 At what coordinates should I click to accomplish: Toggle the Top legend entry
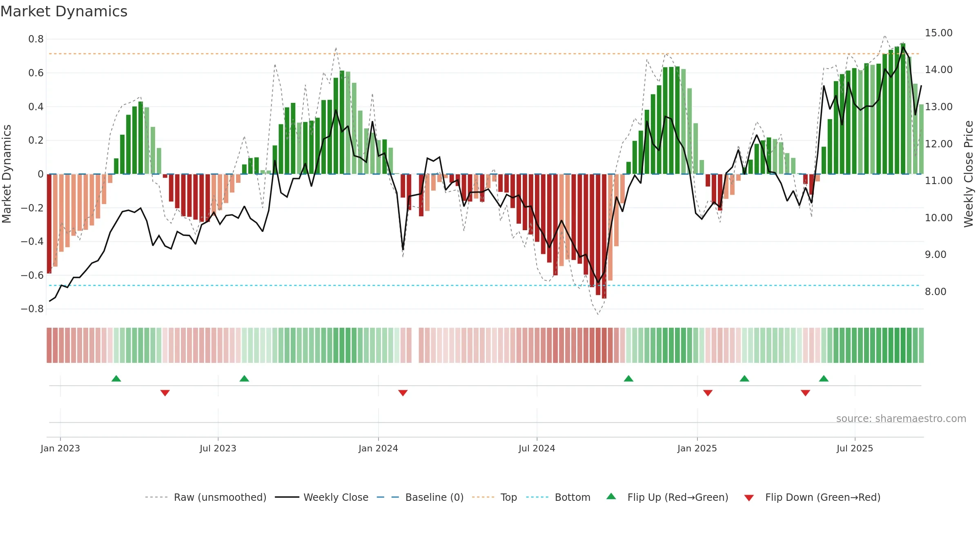(494, 497)
